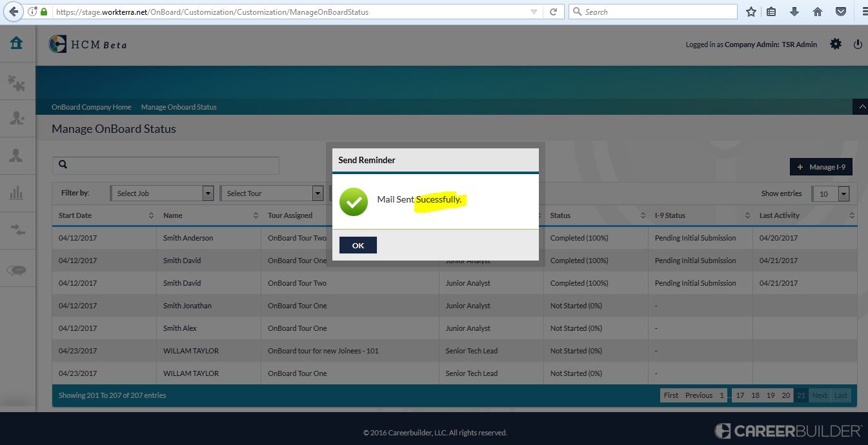Click the add user sidebar icon
This screenshot has width=868, height=445.
(16, 118)
